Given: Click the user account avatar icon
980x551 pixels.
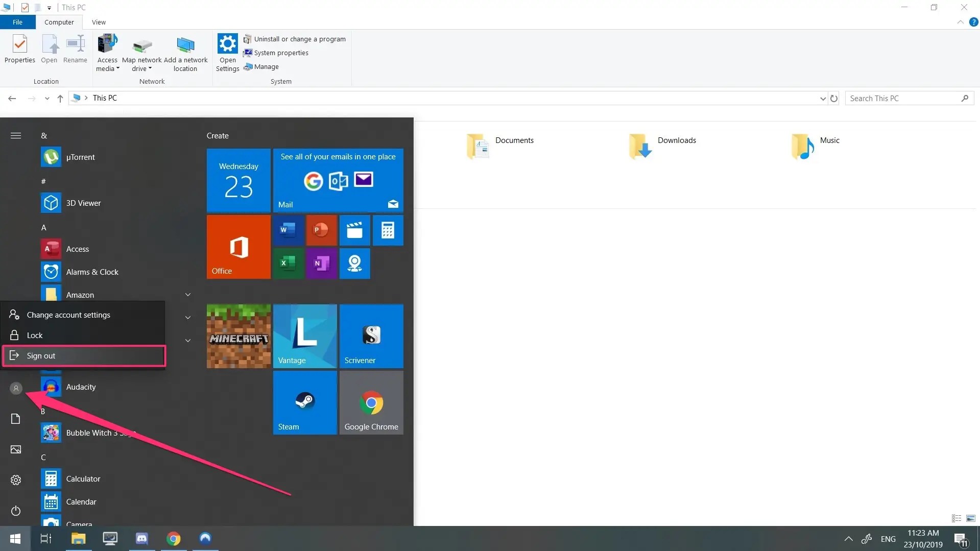Looking at the screenshot, I should pyautogui.click(x=16, y=388).
